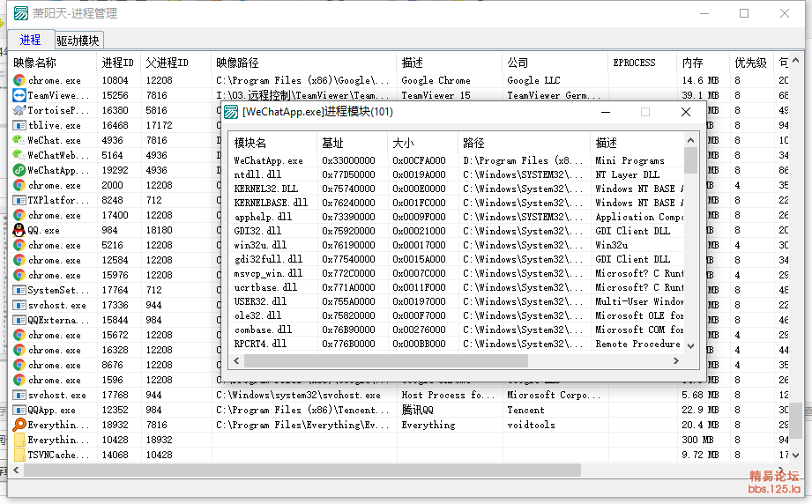The width and height of the screenshot is (812, 504).
Task: Click the Everything magnifier icon with PID 18932
Action: tap(19, 425)
